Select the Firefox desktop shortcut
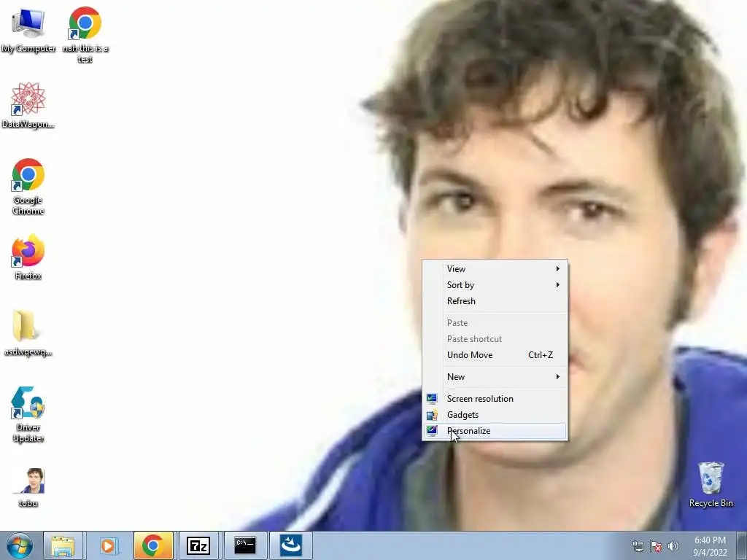This screenshot has height=560, width=747. point(28,257)
